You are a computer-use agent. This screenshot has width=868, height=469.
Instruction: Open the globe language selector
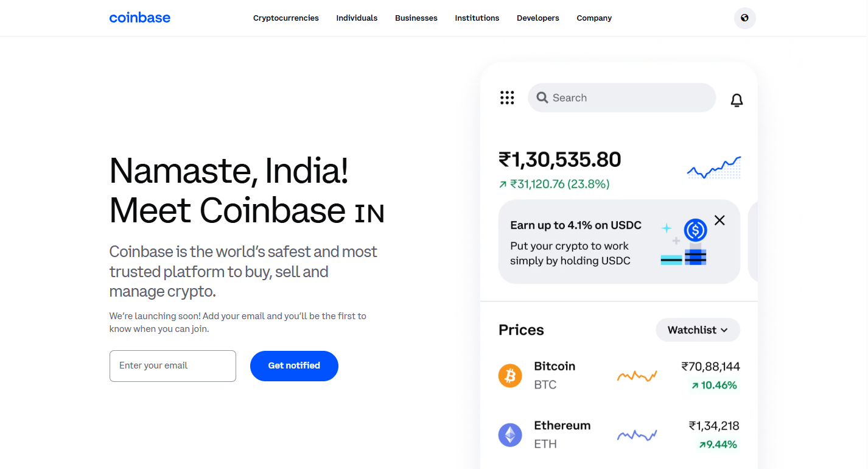click(744, 18)
